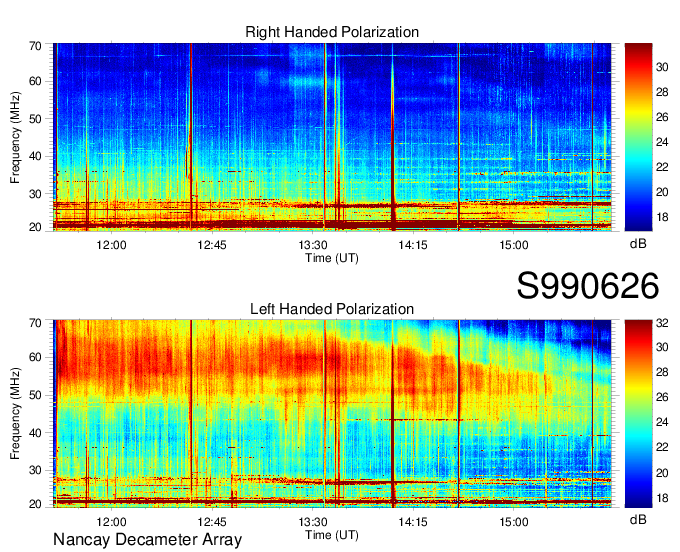Click the lower dB color scale bar
This screenshot has height=552, width=680.
638,413
